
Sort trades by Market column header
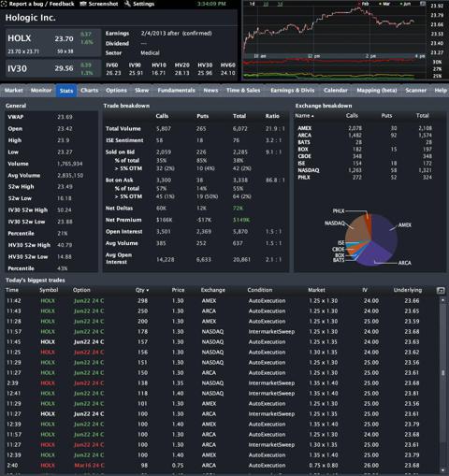click(x=316, y=290)
